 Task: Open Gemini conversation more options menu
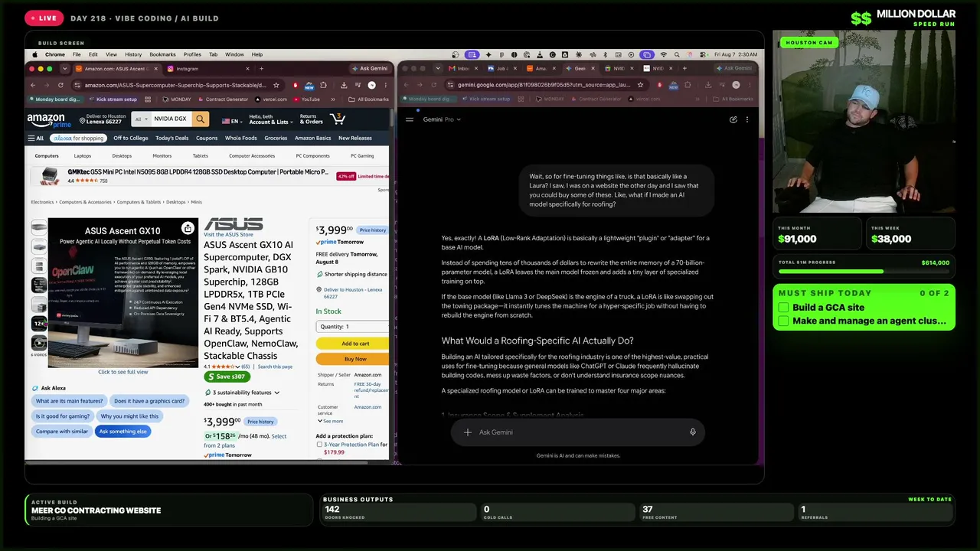[747, 119]
